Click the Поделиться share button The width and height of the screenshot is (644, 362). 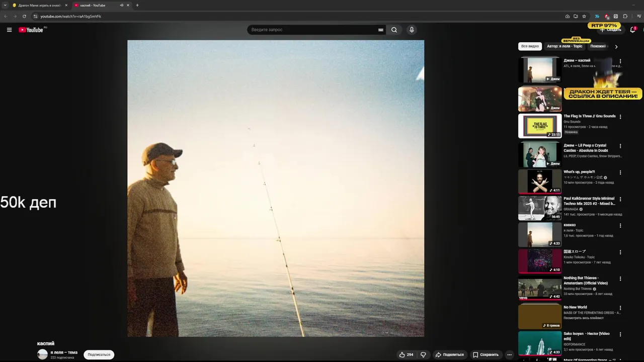pyautogui.click(x=450, y=354)
